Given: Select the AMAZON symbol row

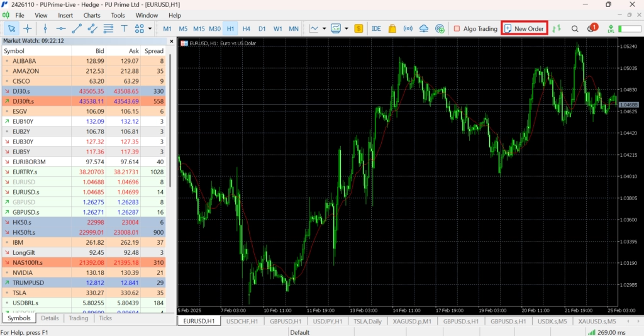Looking at the screenshot, I should 84,71.
